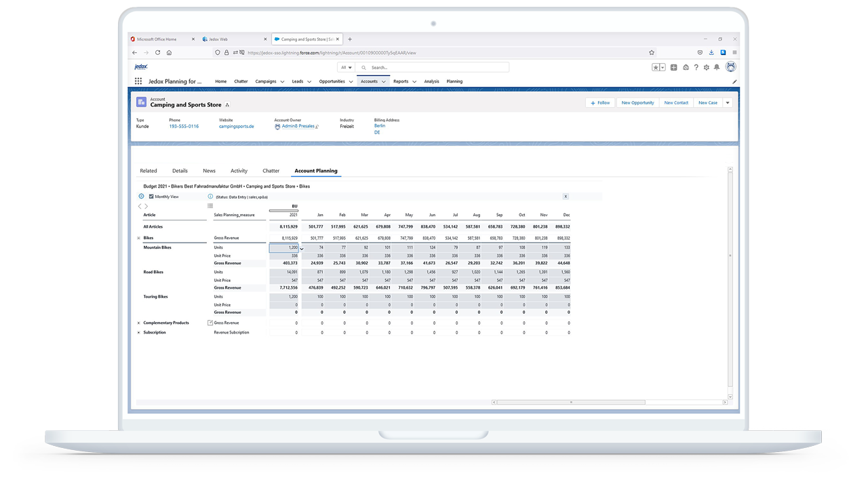Click the Jedox logo

(x=141, y=66)
